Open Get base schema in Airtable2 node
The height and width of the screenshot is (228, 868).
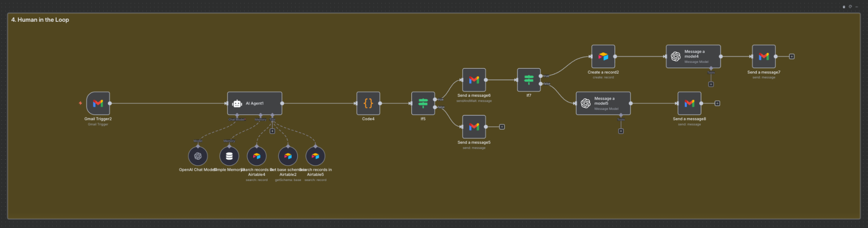pos(288,156)
